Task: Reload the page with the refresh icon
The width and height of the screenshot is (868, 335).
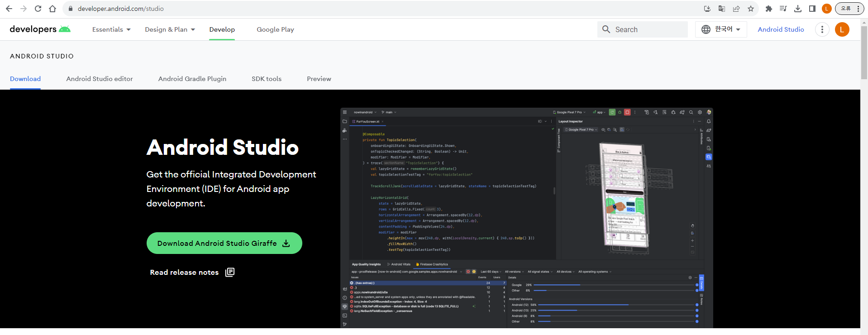Action: (x=38, y=9)
